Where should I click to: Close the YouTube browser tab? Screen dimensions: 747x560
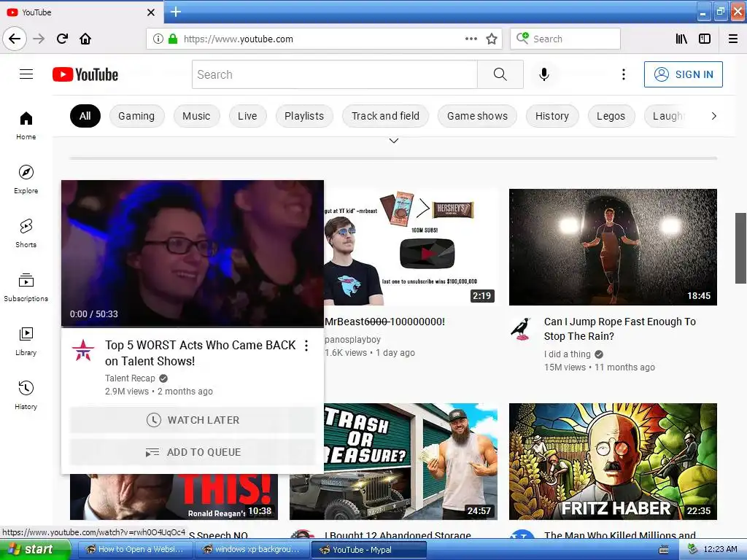pos(151,12)
